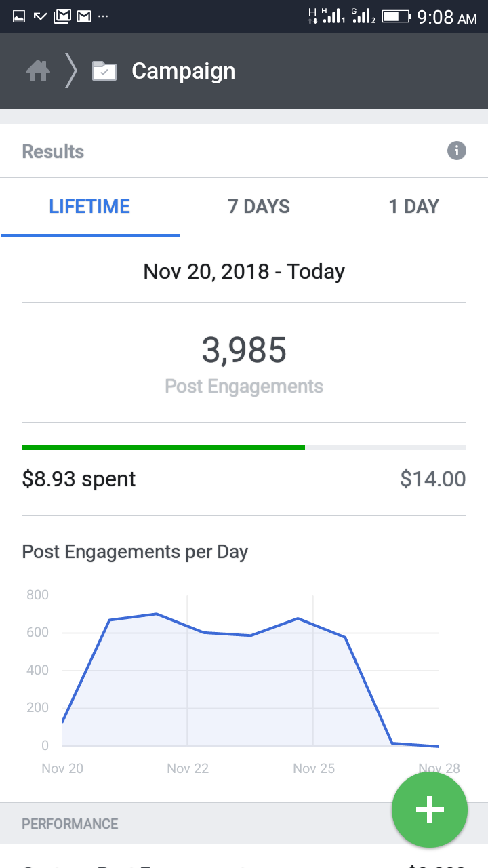Image resolution: width=488 pixels, height=868 pixels.
Task: Tap the Campaign title text
Action: pos(184,71)
